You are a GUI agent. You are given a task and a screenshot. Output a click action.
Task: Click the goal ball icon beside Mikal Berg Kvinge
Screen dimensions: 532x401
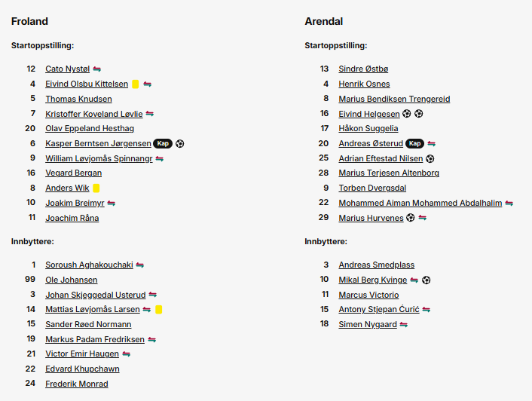[427, 280]
